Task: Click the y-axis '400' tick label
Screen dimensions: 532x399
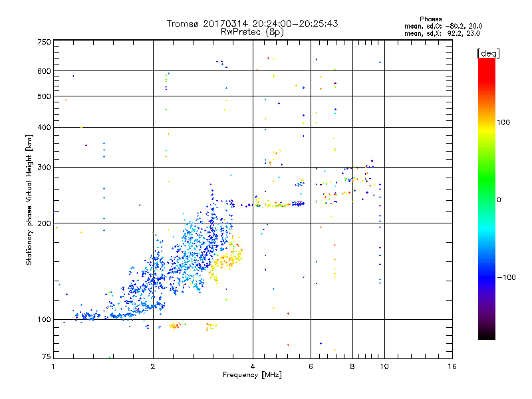Action: 44,127
